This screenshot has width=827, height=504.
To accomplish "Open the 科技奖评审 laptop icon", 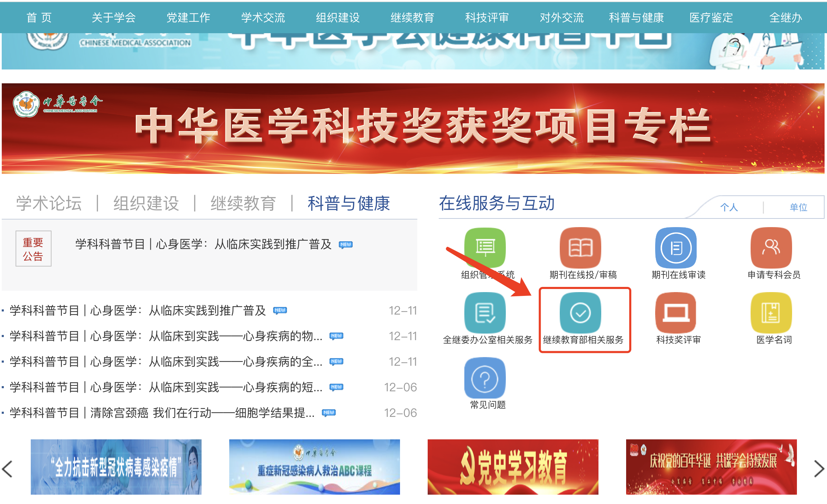I will [676, 312].
